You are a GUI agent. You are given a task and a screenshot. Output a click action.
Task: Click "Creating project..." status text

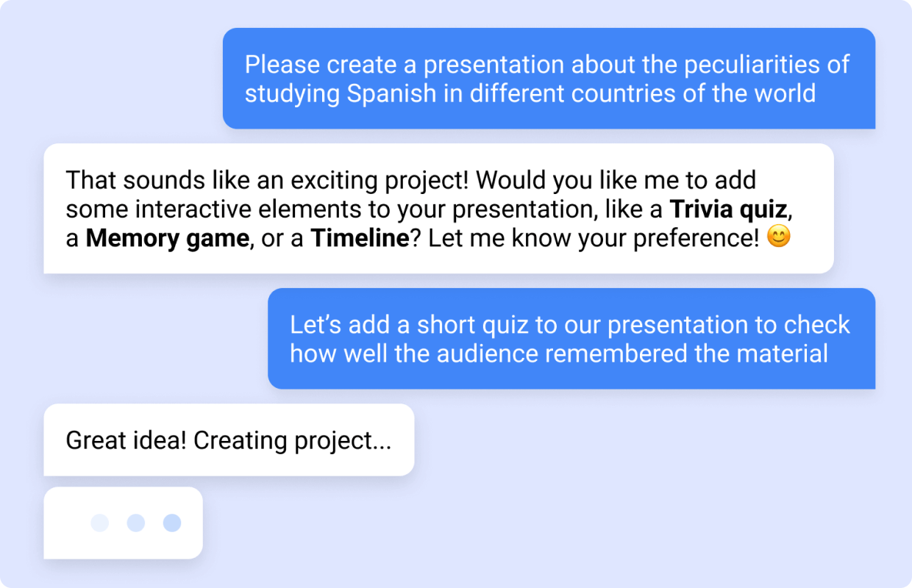[x=292, y=440]
